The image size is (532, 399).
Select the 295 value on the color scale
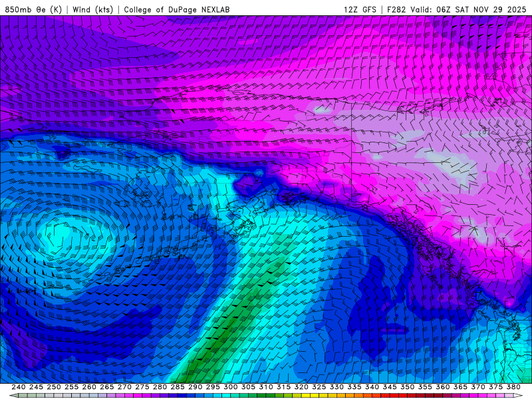(213, 387)
